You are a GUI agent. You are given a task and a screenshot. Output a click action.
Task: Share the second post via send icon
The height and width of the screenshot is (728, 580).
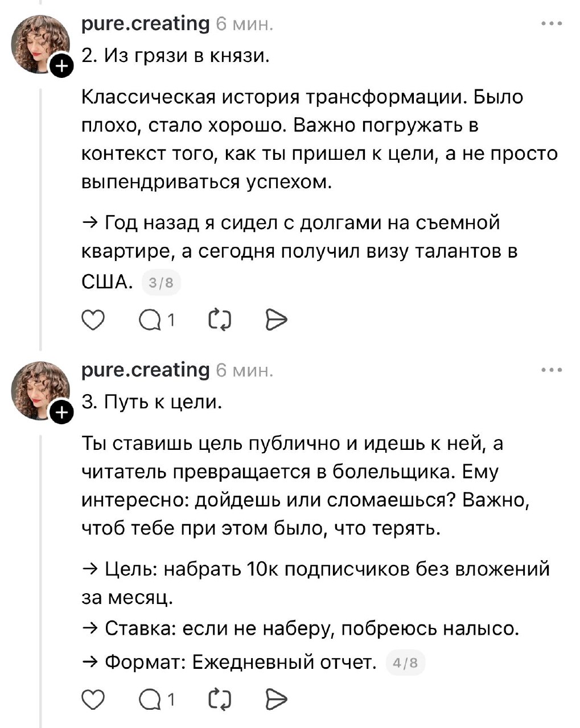pos(277,699)
